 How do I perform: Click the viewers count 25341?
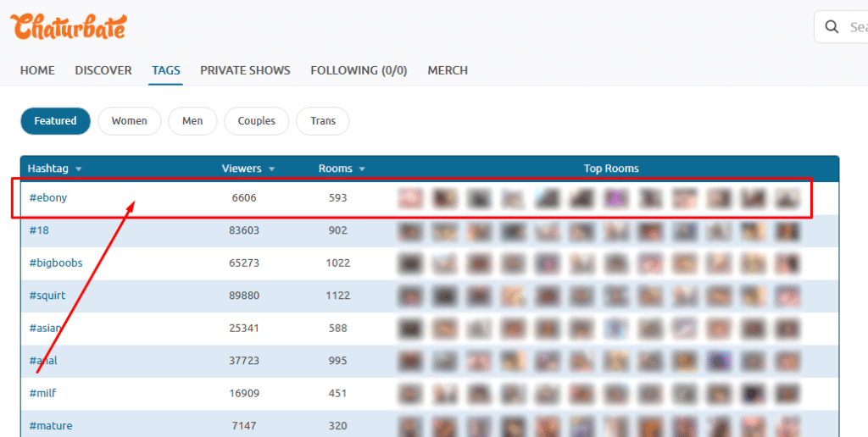(244, 328)
